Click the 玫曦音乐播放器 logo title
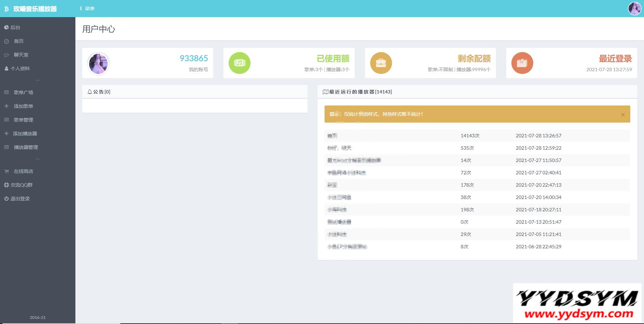 pos(35,9)
